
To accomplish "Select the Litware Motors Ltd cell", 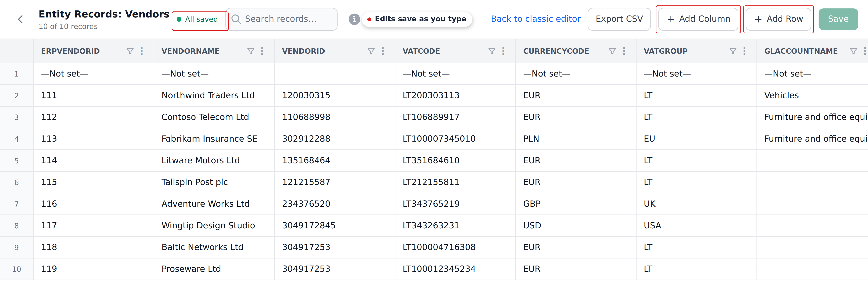I will point(214,161).
